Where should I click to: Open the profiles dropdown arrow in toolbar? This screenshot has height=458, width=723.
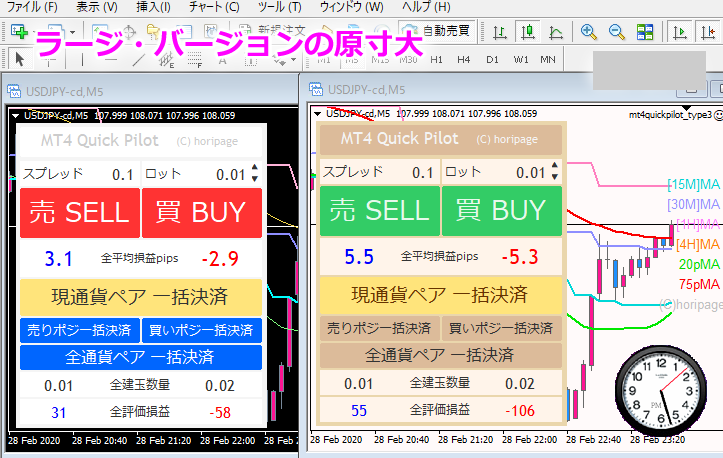(72, 32)
